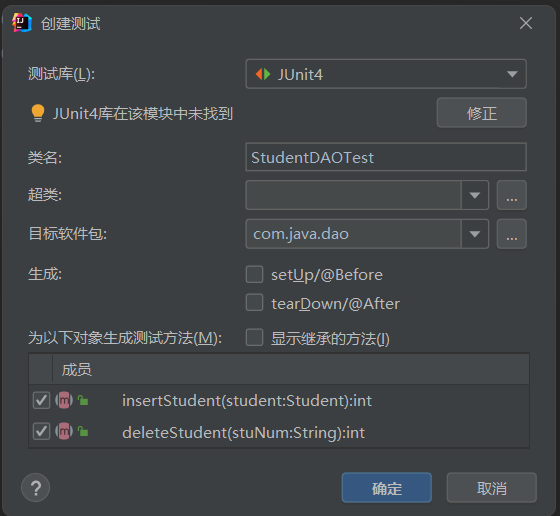Click the method icon beside deleteStudent
Screen dimensions: 560x516
[x=64, y=432]
